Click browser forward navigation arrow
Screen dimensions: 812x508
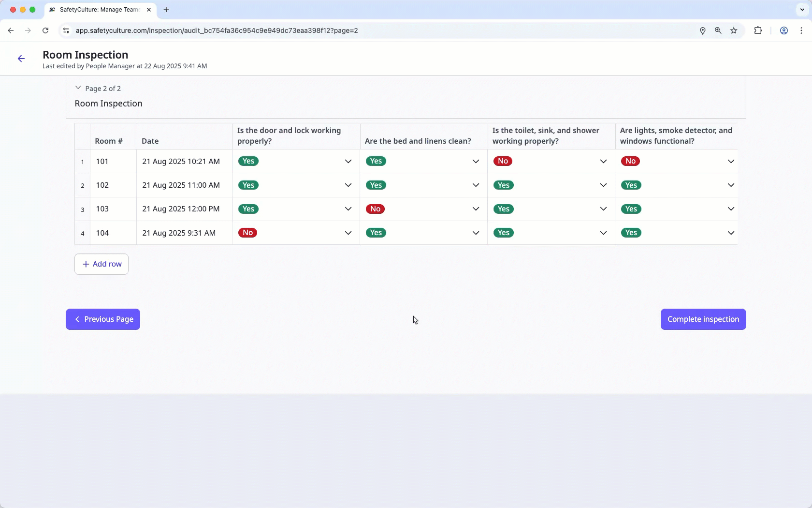[x=28, y=30]
